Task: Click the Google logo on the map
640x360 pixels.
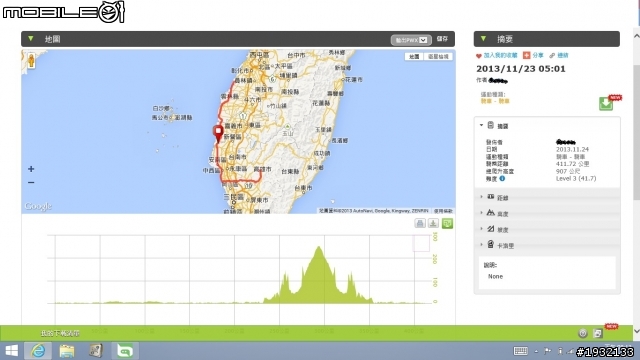Action: (38, 206)
